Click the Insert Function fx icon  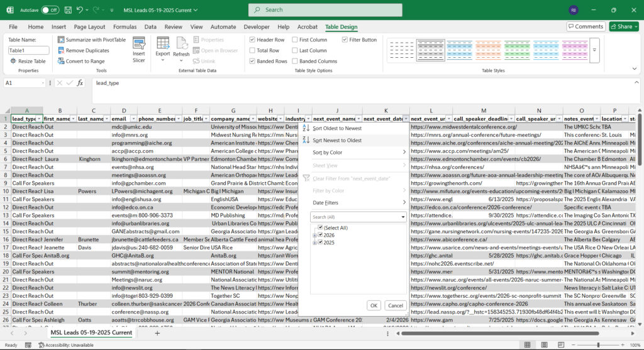click(x=80, y=83)
